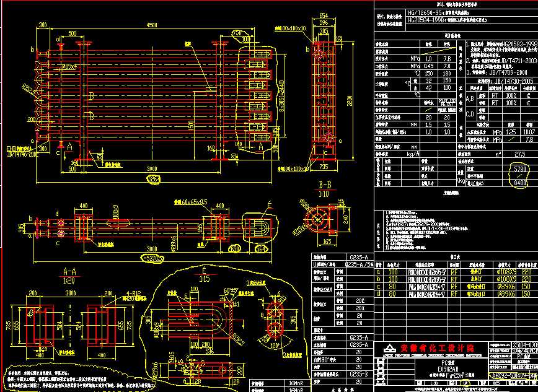Screen dimensions: 538x392
Task: Click the 654 width dimension
Action: [324, 15]
